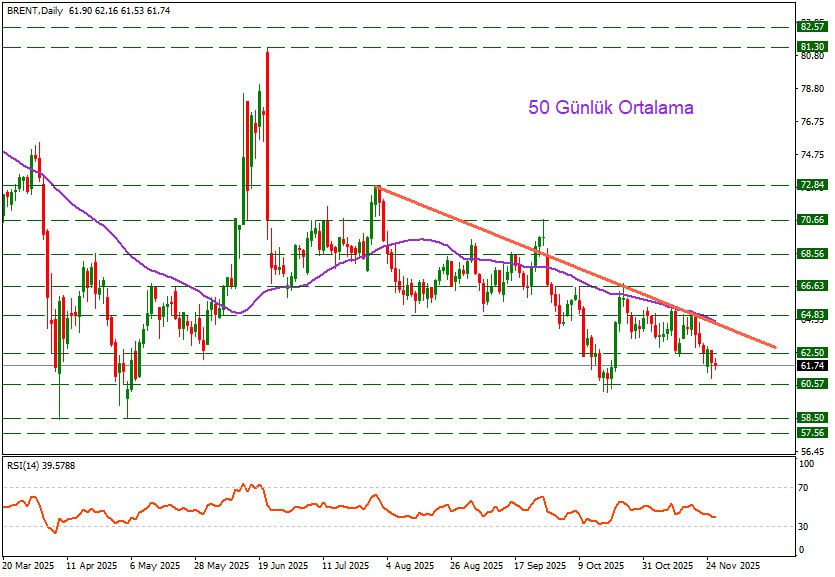Image resolution: width=835 pixels, height=577 pixels.
Task: Click the 66.63 price level label
Action: (x=812, y=286)
